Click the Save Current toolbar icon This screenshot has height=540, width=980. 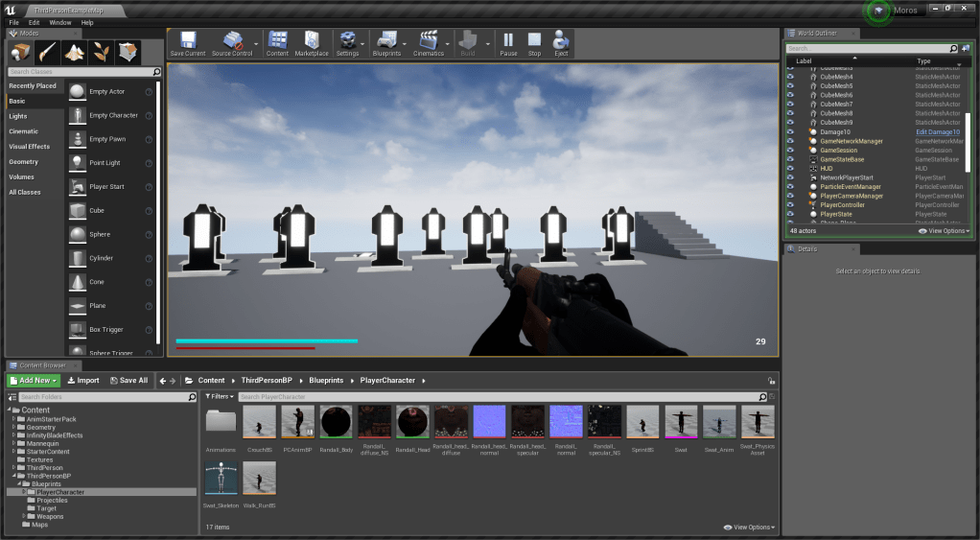click(187, 40)
